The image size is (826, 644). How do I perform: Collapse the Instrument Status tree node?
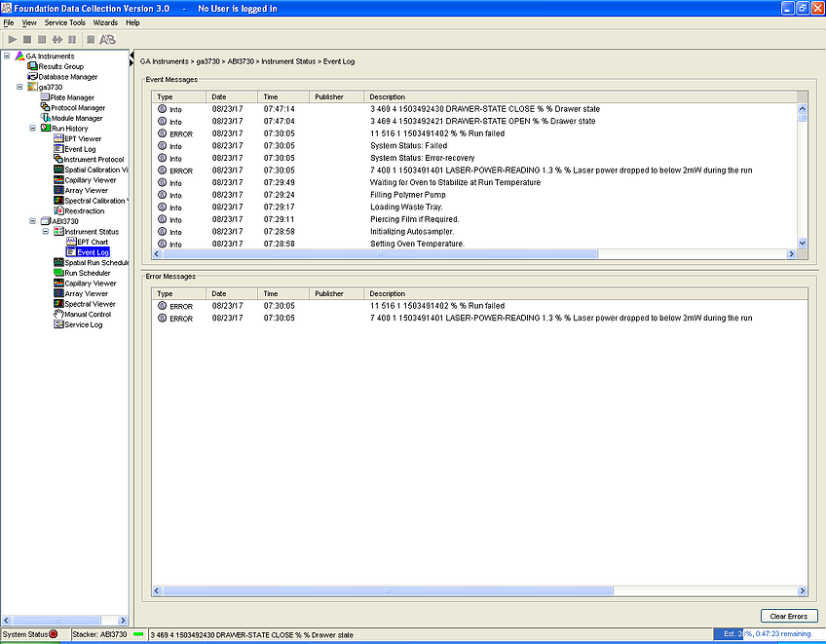[x=45, y=232]
